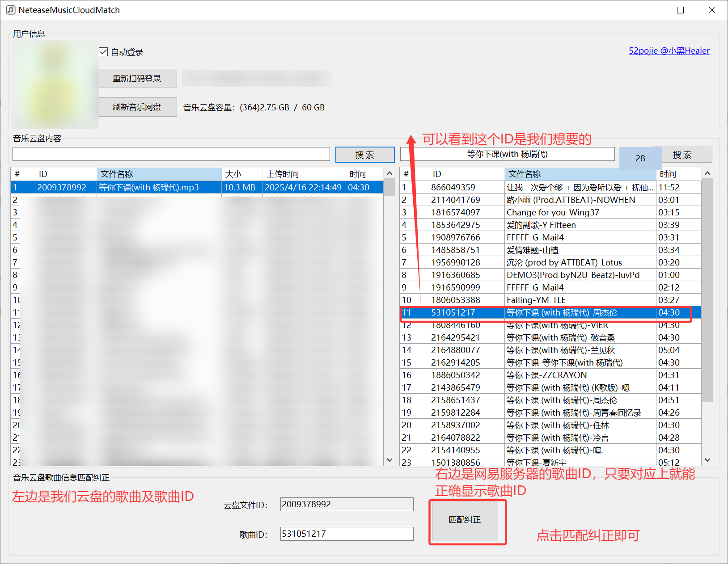Sort cloud list by 文件名称 column header
728x564 pixels.
(x=159, y=174)
